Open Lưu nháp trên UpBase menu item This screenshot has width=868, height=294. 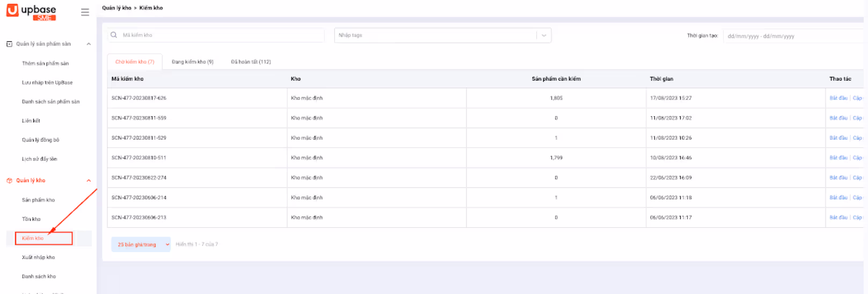pyautogui.click(x=47, y=83)
